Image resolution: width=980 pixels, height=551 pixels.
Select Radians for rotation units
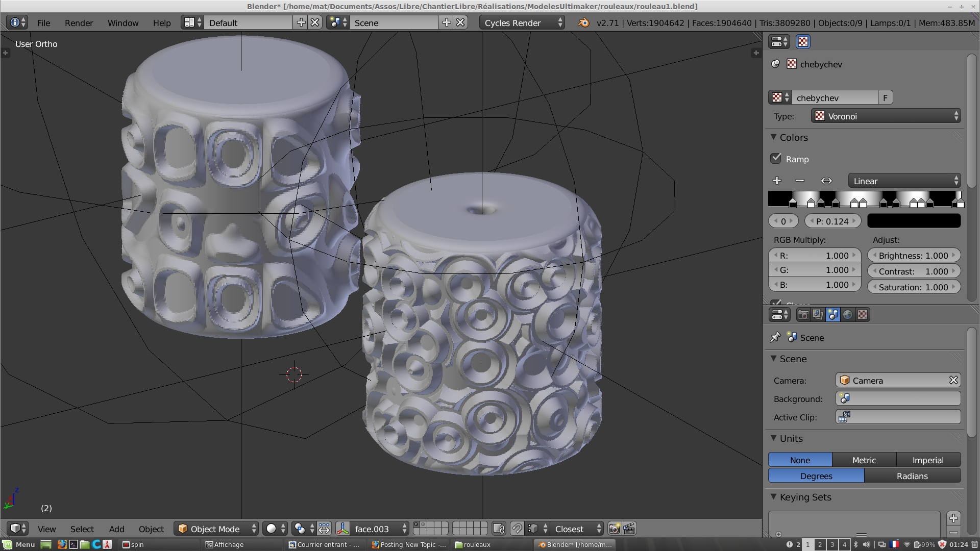point(913,475)
